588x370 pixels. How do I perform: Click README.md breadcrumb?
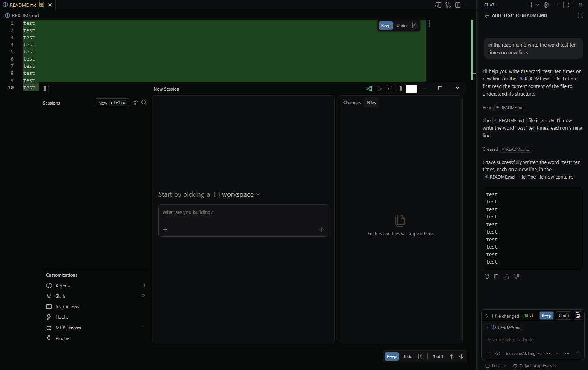point(22,15)
